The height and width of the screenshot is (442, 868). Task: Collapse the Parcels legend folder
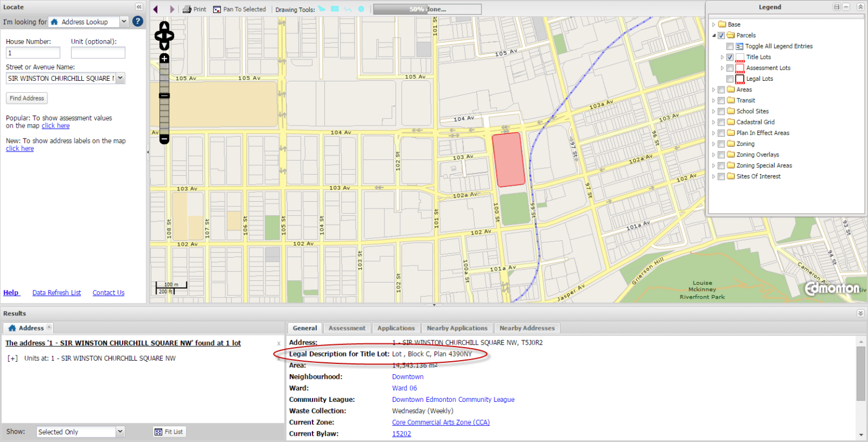[x=714, y=35]
